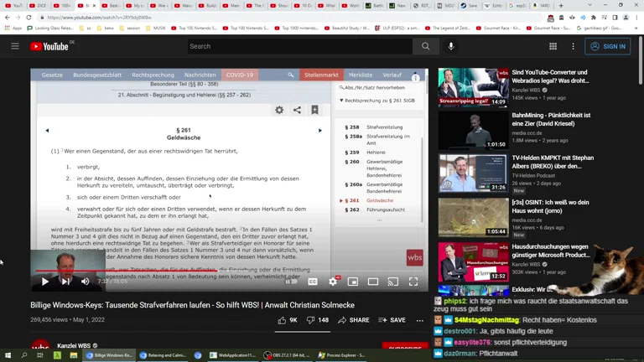The height and width of the screenshot is (362, 644).
Task: Switch to the YARD browser tab
Action: click(542, 5)
